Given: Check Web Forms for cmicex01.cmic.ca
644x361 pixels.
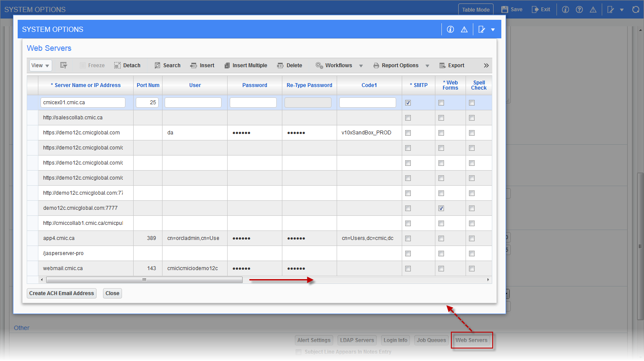Looking at the screenshot, I should pos(441,103).
